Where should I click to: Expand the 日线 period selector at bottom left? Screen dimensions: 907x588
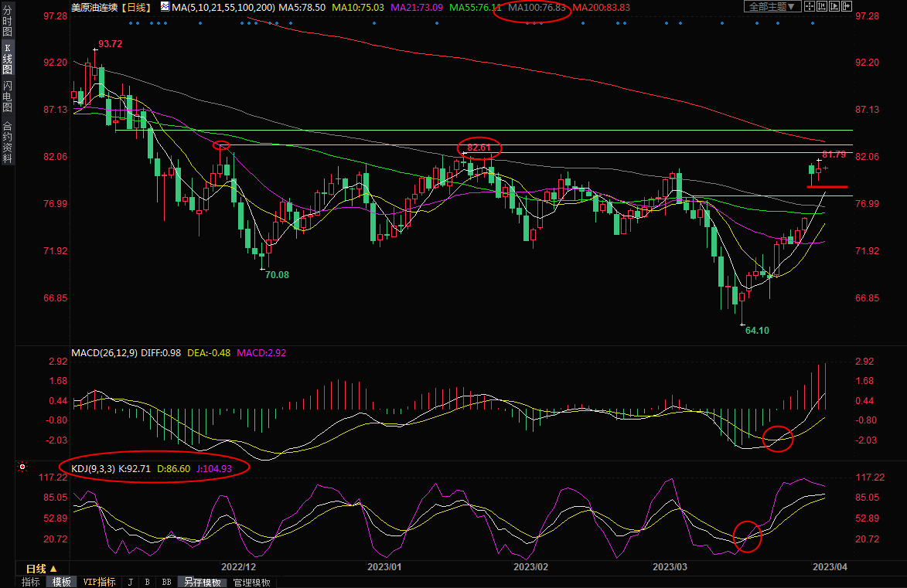42,568
